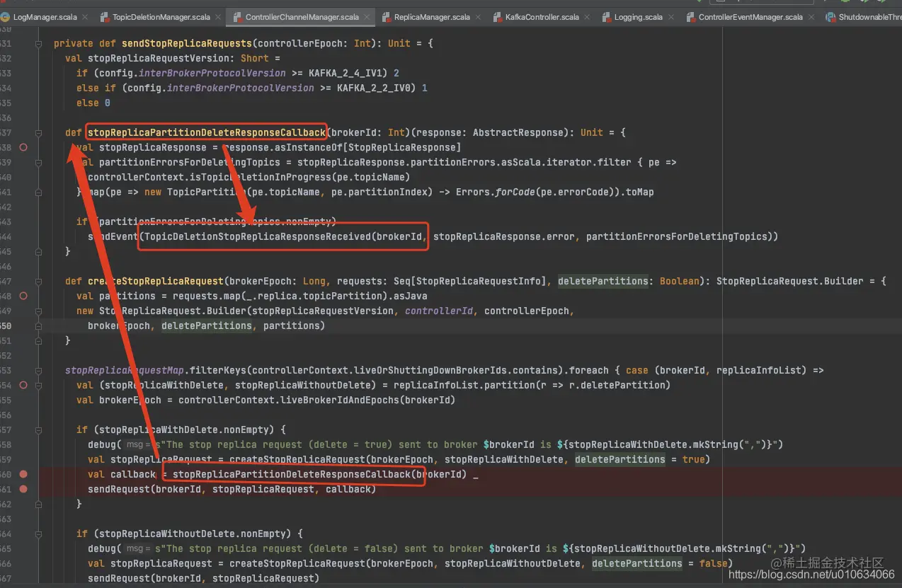
Task: Remove red breakpoint on sendRequest with callback line
Action: pyautogui.click(x=23, y=489)
